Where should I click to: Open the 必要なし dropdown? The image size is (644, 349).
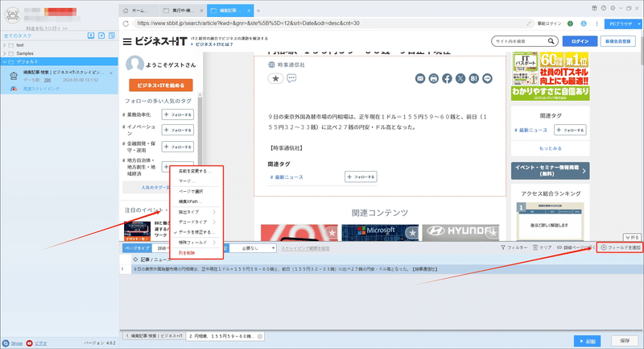click(253, 248)
